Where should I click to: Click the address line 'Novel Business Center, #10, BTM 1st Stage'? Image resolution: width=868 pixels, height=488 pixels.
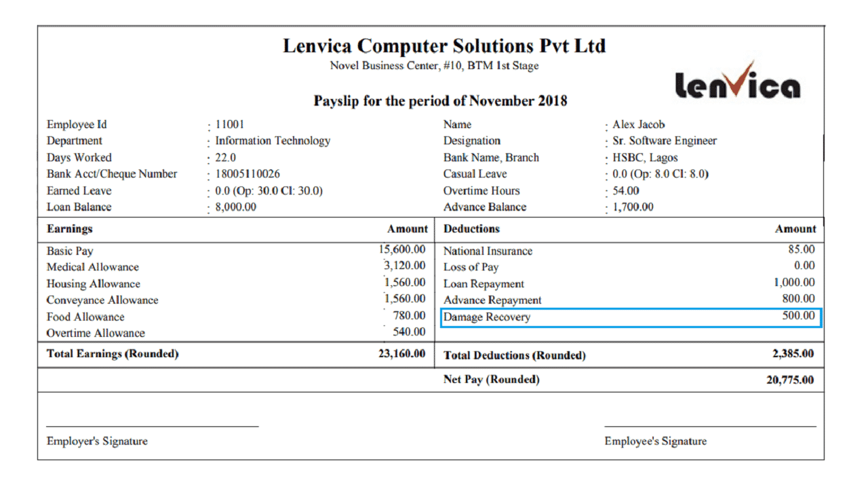435,66
